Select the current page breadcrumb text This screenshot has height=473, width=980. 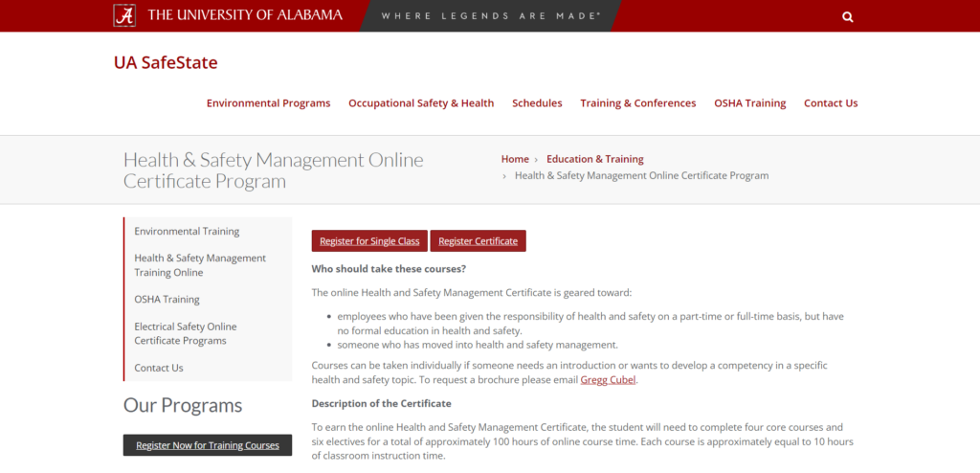pos(642,176)
